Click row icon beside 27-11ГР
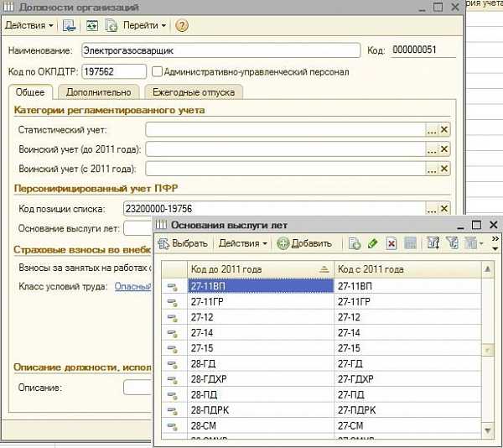 click(173, 302)
